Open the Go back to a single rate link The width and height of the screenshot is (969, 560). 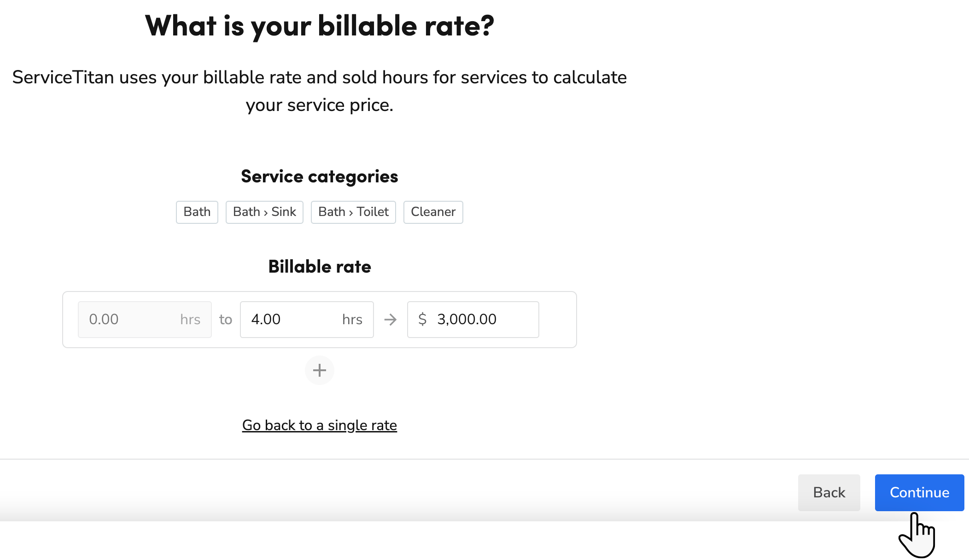(x=320, y=425)
